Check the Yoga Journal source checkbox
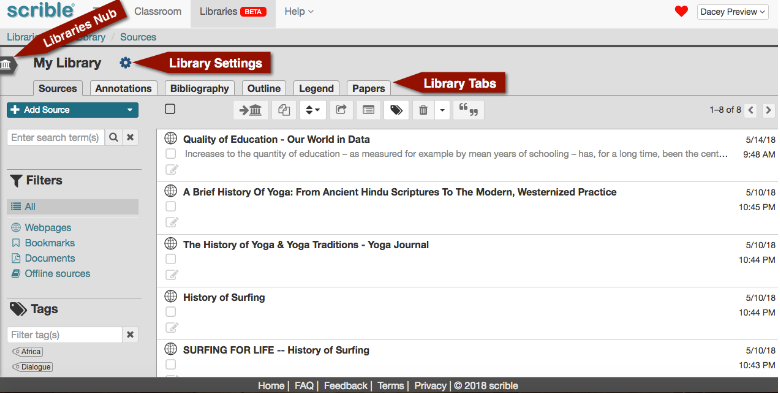This screenshot has width=780, height=393. point(171,259)
